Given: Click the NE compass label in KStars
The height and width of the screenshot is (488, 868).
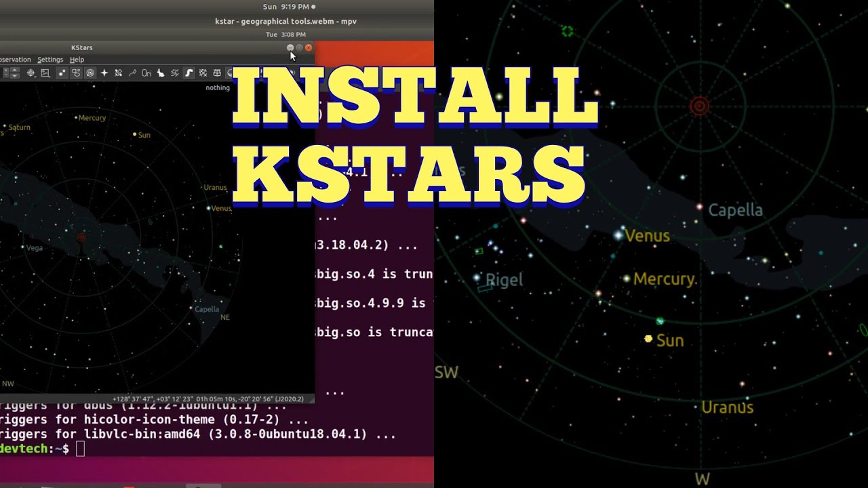Looking at the screenshot, I should 225,317.
